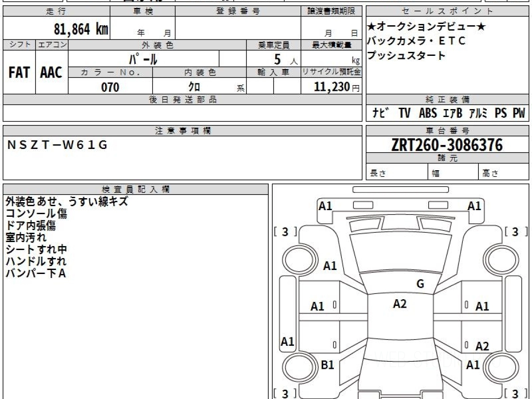Click the 室内汚れ inspector note
This screenshot has width=532, height=399.
click(26, 238)
